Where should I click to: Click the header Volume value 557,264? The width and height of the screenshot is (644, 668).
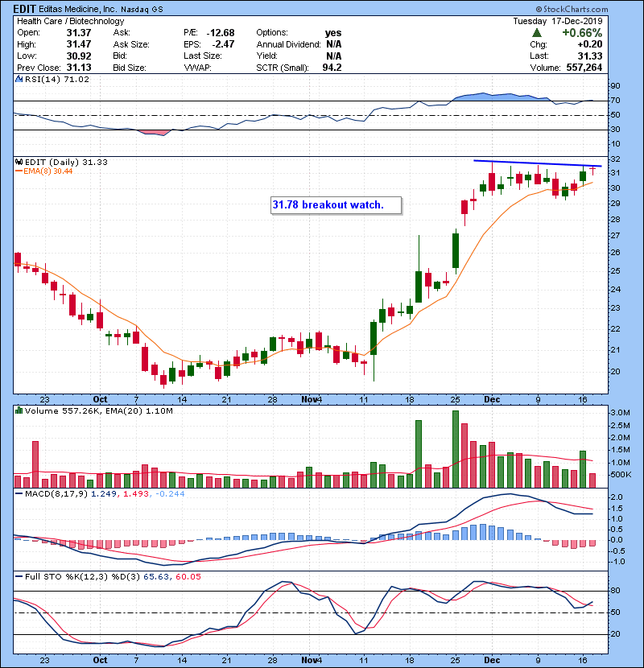click(584, 68)
